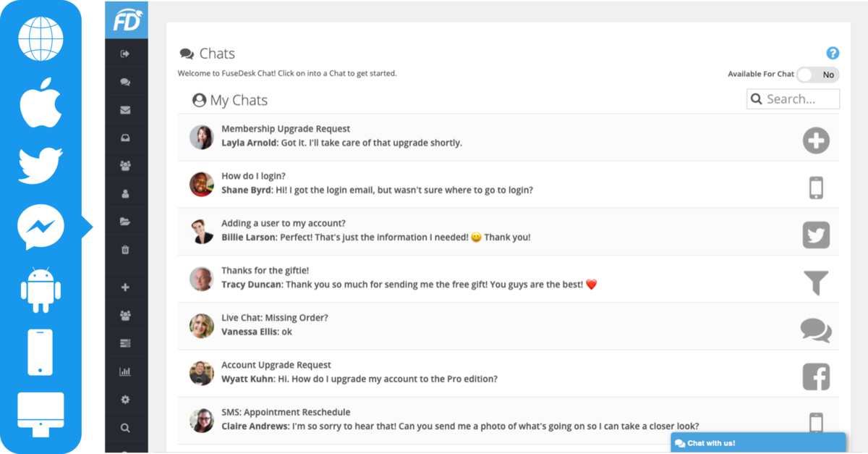Enable the Available For Chat toggle
The width and height of the screenshot is (868, 454).
[817, 74]
